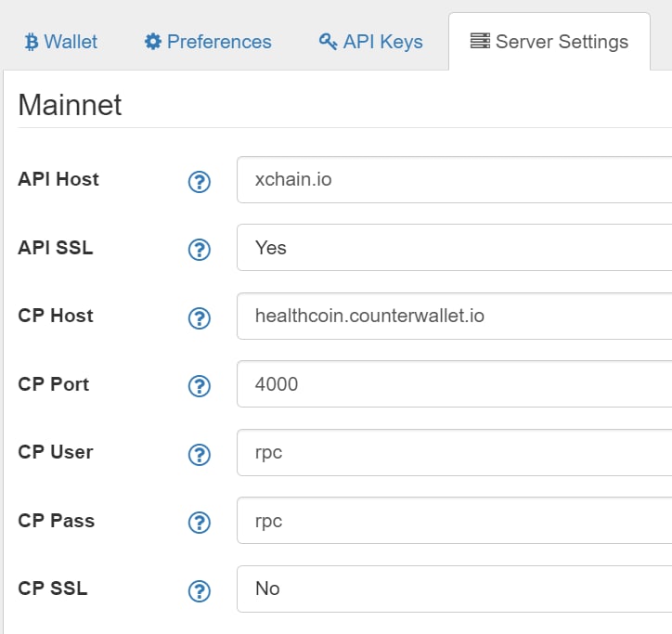
Task: Click the Bitcoin icon on the Wallet tab
Action: pyautogui.click(x=32, y=42)
